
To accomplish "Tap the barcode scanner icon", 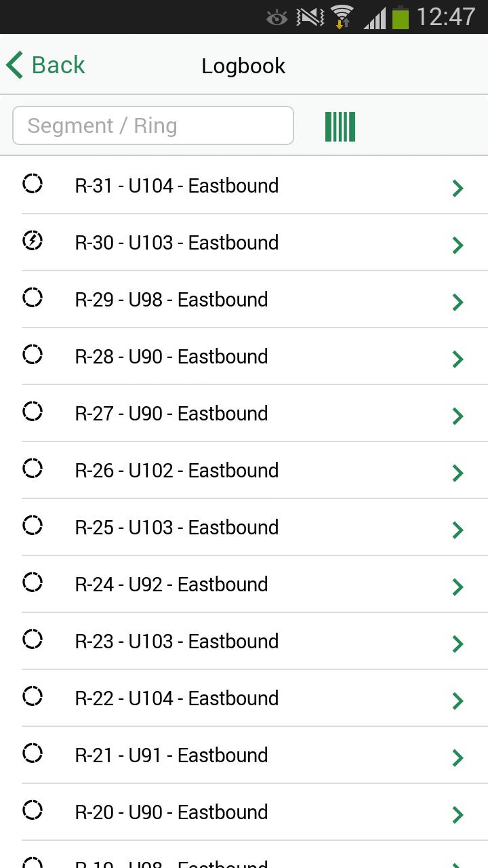I will pyautogui.click(x=340, y=126).
